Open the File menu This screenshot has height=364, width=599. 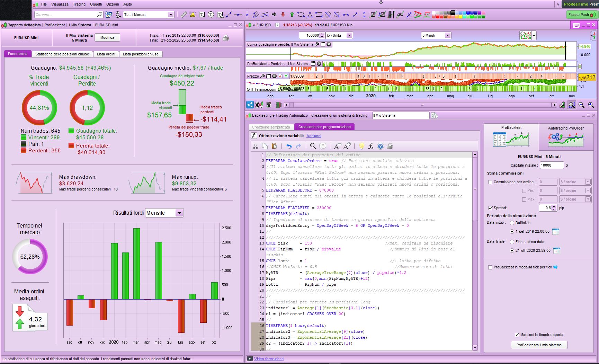point(44,4)
